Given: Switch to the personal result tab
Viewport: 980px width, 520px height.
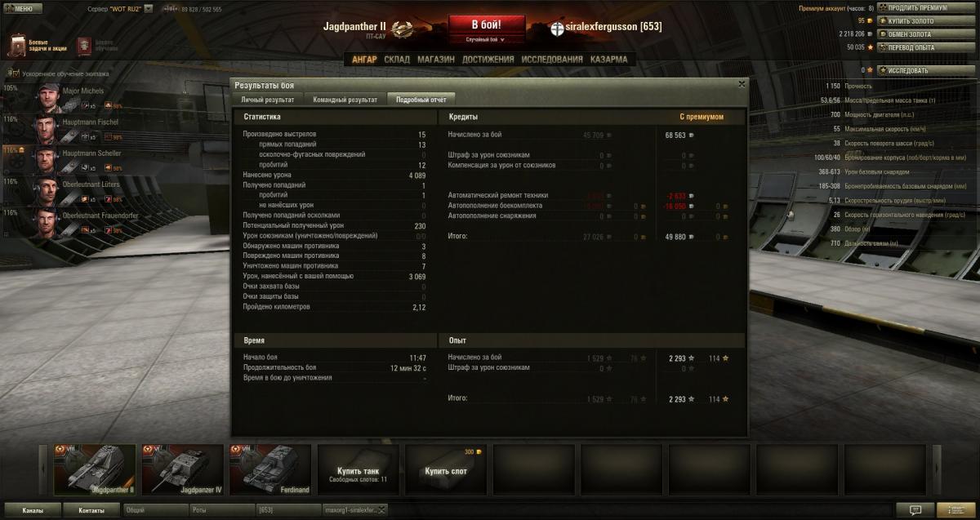Looking at the screenshot, I should click(x=268, y=100).
